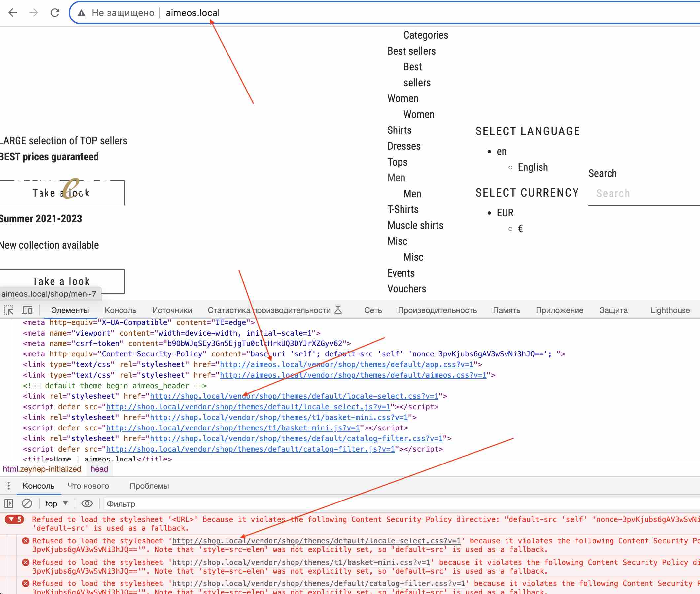This screenshot has height=594, width=700.
Task: Open basket-mini.css URL in console error
Action: click(301, 562)
